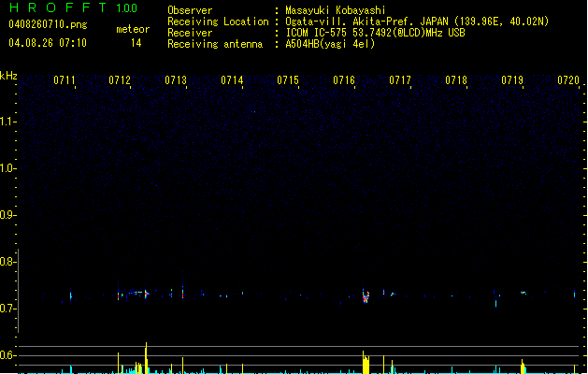Click the meteor echo just after 0719
Viewport: 588px width, 374px height.
(523, 293)
